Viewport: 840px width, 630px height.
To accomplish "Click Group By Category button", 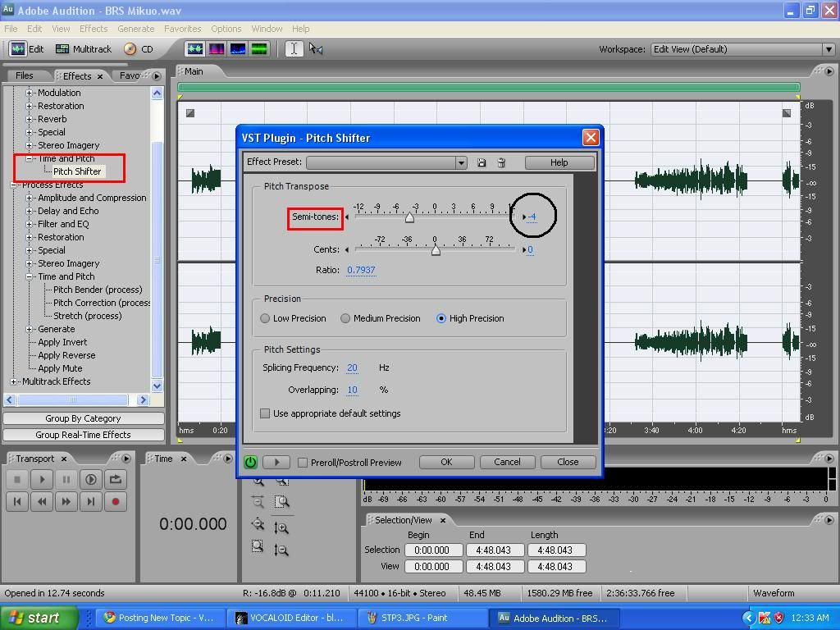I will [x=83, y=418].
